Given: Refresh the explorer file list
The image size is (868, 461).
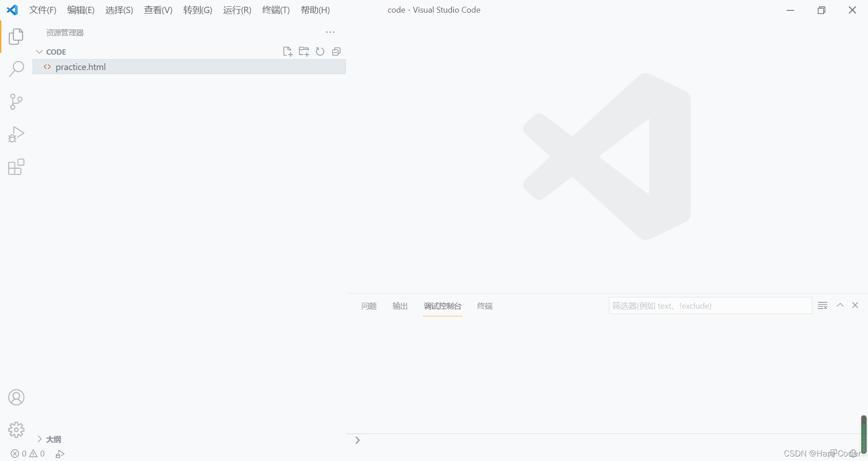Looking at the screenshot, I should [320, 52].
